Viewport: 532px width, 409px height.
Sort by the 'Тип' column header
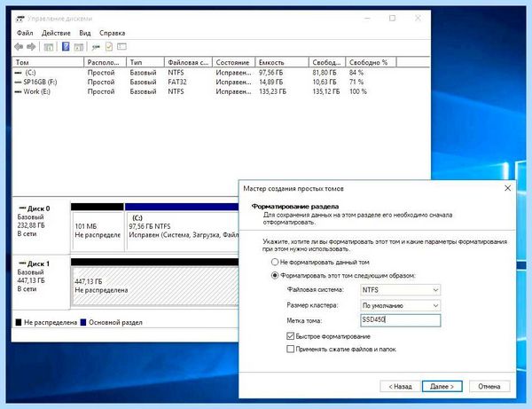pos(145,62)
